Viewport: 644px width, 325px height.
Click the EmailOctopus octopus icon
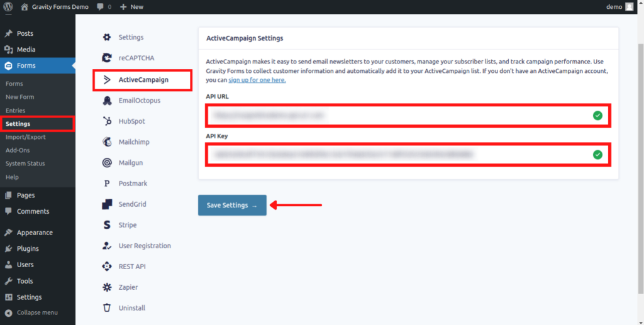107,101
